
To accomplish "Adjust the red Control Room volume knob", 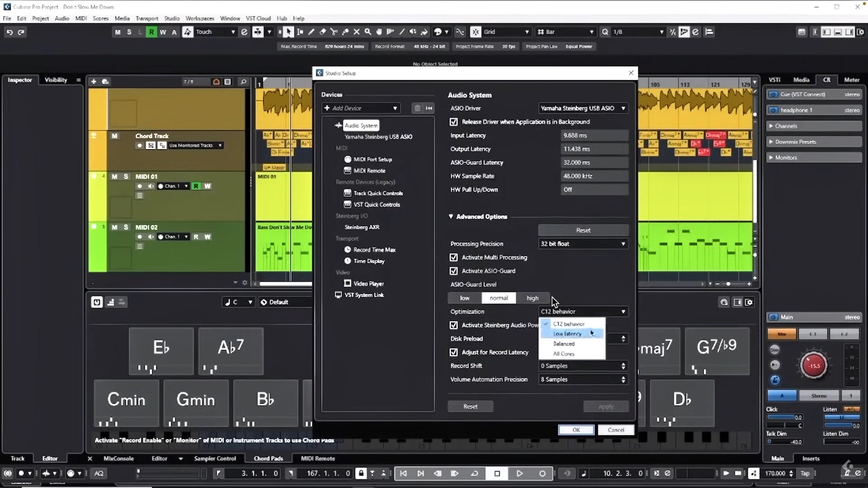I will (814, 366).
